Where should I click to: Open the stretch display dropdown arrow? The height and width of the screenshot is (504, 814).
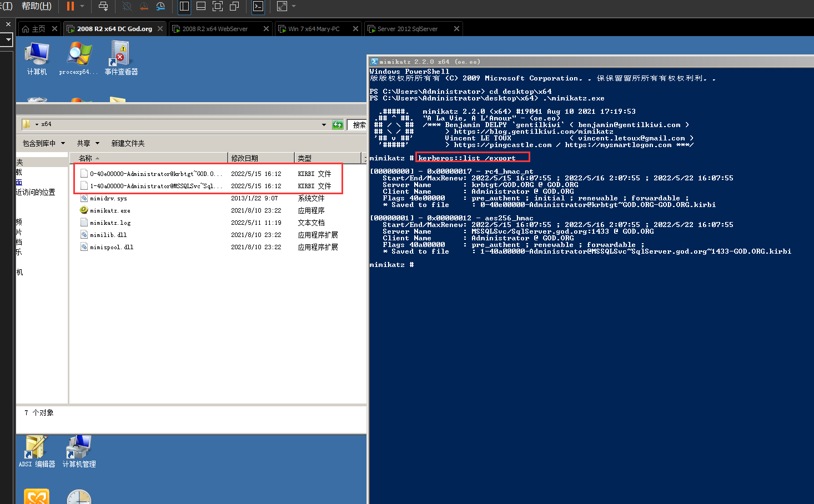click(294, 6)
